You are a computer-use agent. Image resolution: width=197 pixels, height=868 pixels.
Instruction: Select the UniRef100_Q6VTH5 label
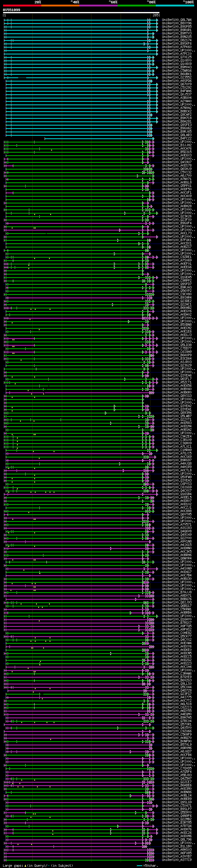[x=177, y=514]
